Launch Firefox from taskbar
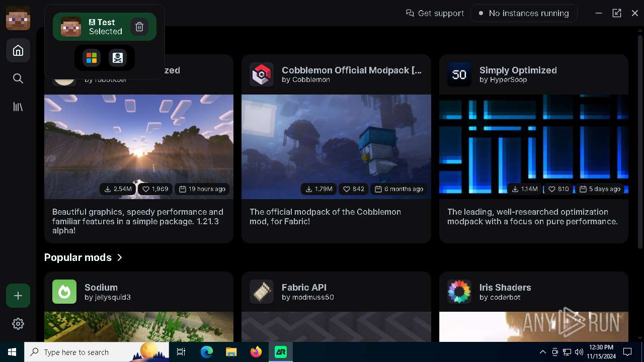 pyautogui.click(x=256, y=352)
